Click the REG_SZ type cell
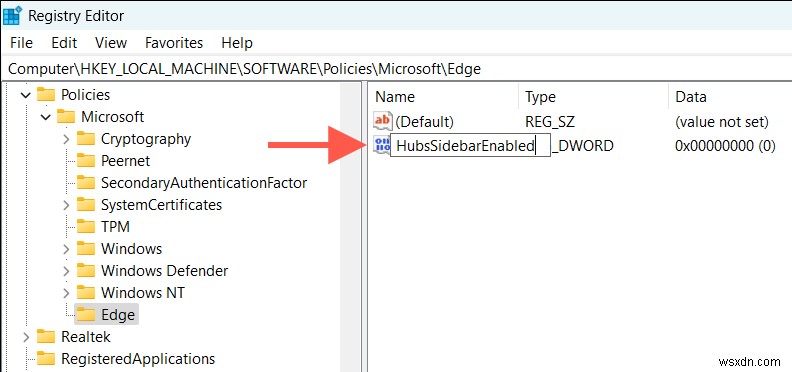Image resolution: width=792 pixels, height=372 pixels. [550, 121]
